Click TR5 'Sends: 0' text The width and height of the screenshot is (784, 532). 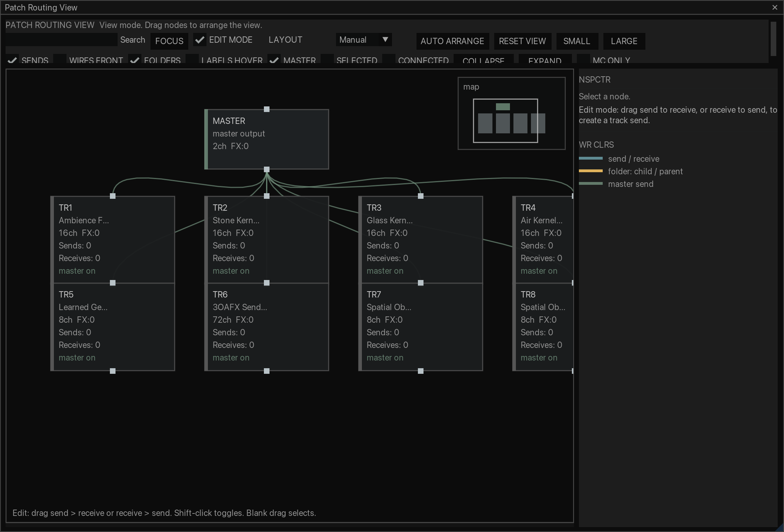pos(75,332)
